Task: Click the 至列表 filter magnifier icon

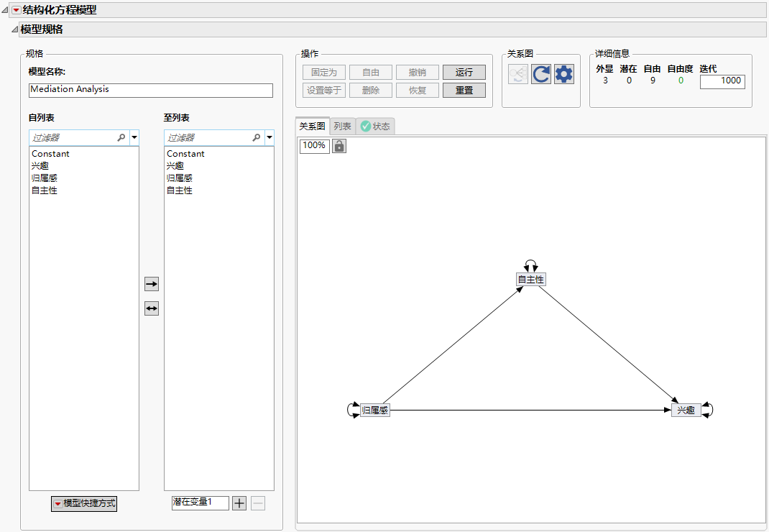Action: point(257,138)
